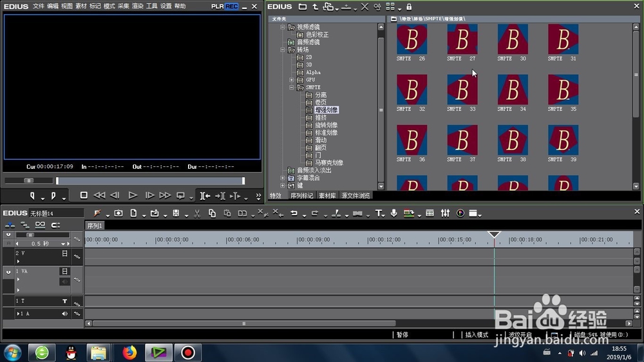The height and width of the screenshot is (362, 644).
Task: Select the SMPTE 26 heart transition thumbnail
Action: (412, 39)
